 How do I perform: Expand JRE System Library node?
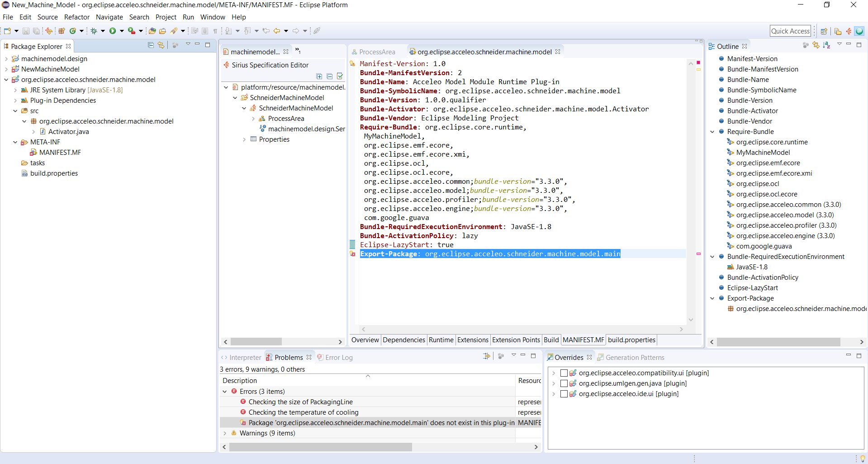coord(15,90)
